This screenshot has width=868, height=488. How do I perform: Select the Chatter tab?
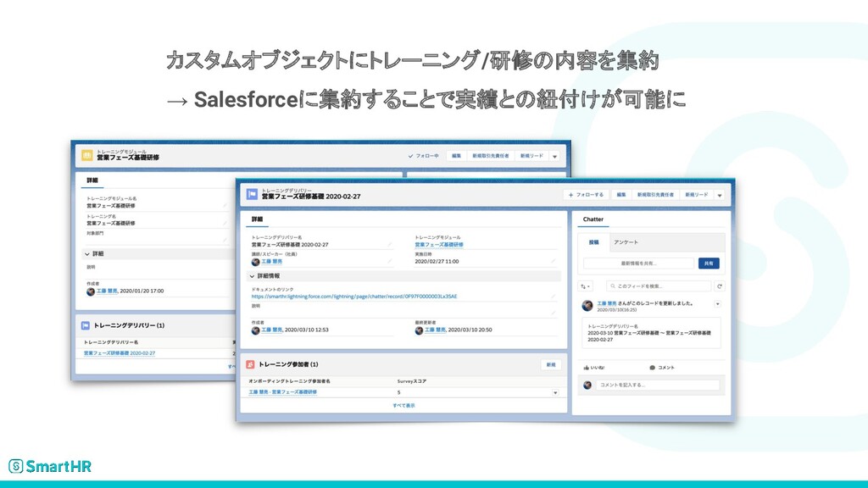point(593,219)
